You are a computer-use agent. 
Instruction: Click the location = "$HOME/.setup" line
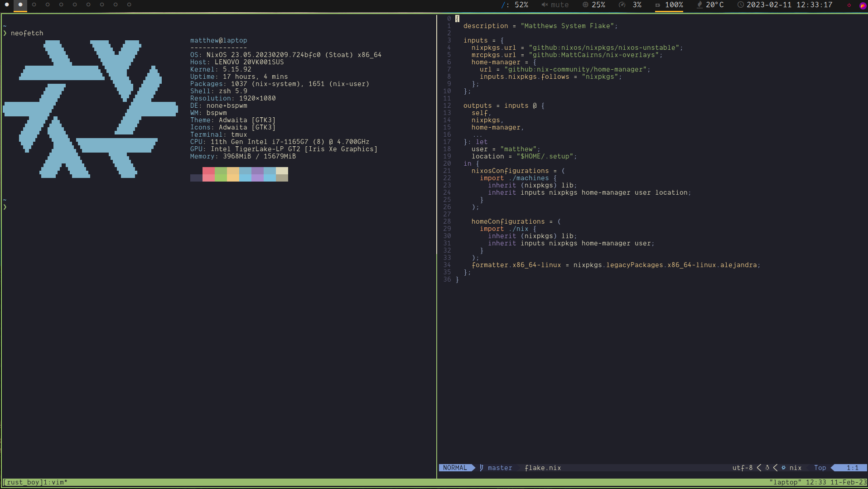(x=524, y=156)
